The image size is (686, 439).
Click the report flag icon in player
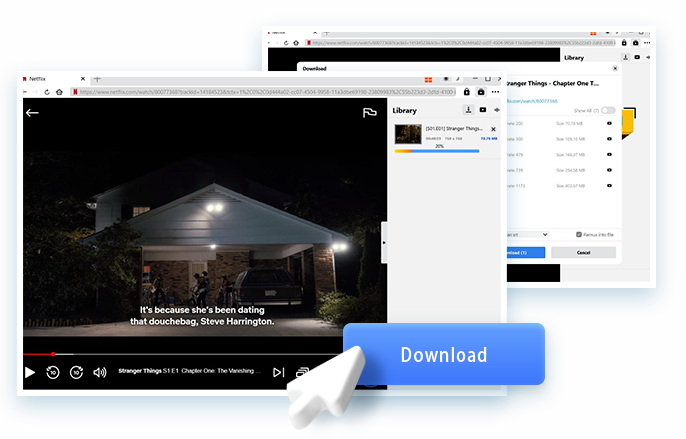(x=369, y=113)
